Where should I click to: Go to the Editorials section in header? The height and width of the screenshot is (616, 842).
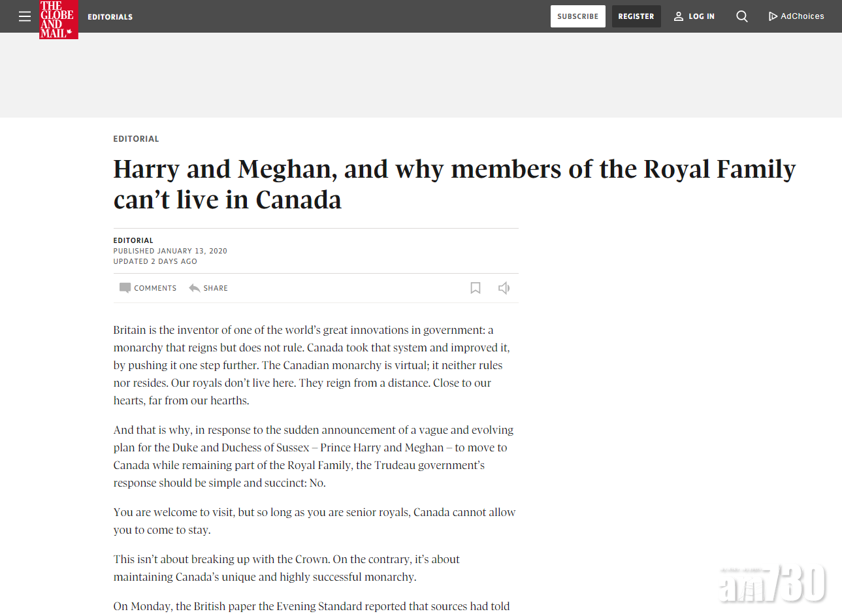click(110, 17)
